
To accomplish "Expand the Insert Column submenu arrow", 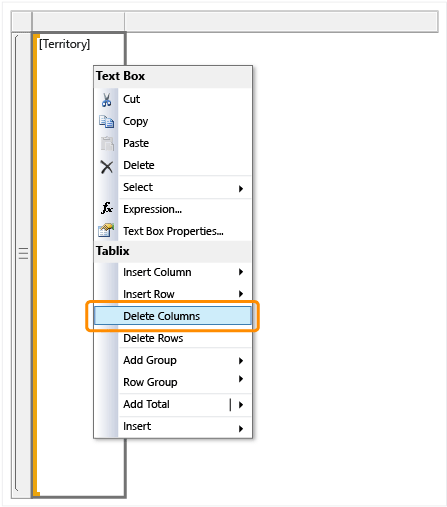I will [241, 272].
